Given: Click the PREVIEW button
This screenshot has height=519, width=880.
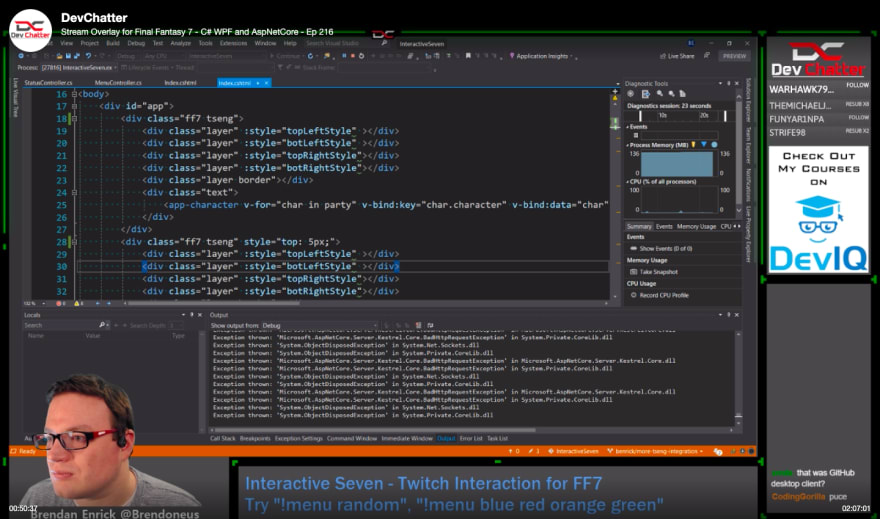Looking at the screenshot, I should 734,56.
